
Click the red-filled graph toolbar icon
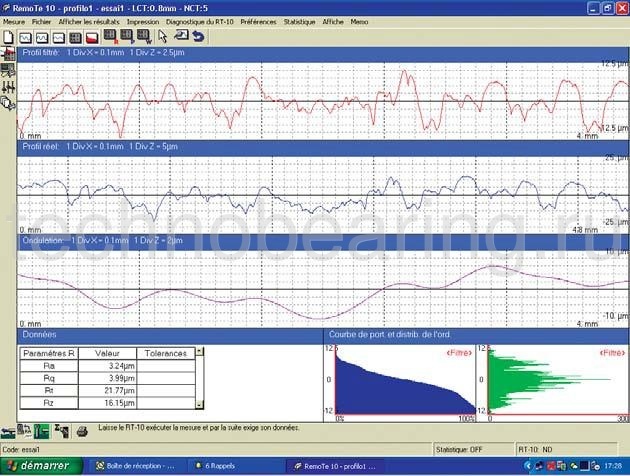point(92,37)
